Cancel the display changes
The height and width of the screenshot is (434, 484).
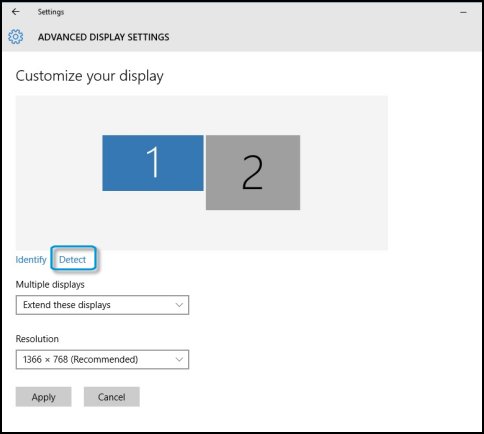coord(112,397)
